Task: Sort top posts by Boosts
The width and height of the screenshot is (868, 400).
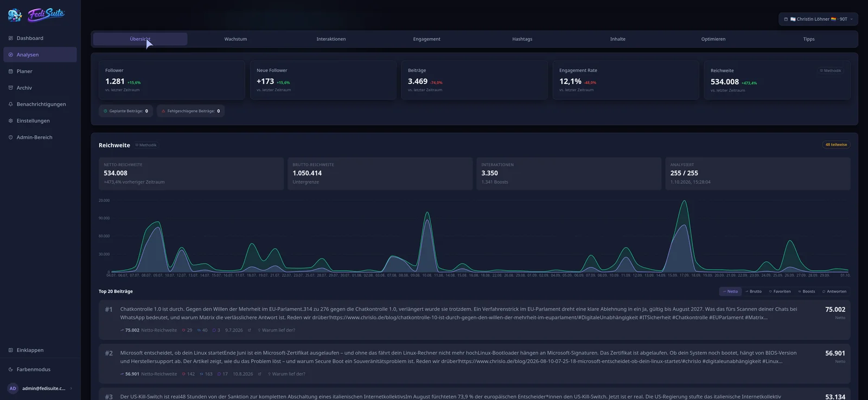Action: (x=807, y=291)
